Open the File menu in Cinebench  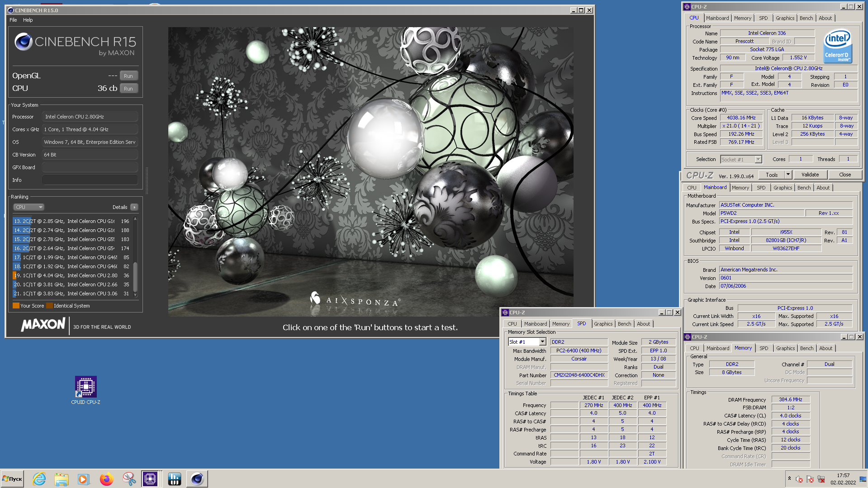tap(13, 20)
